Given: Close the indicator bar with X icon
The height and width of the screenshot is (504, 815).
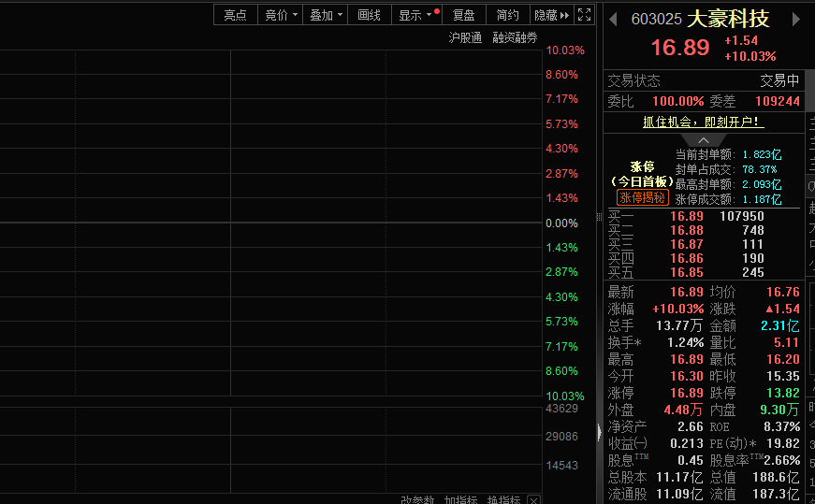Looking at the screenshot, I should click(x=534, y=499).
